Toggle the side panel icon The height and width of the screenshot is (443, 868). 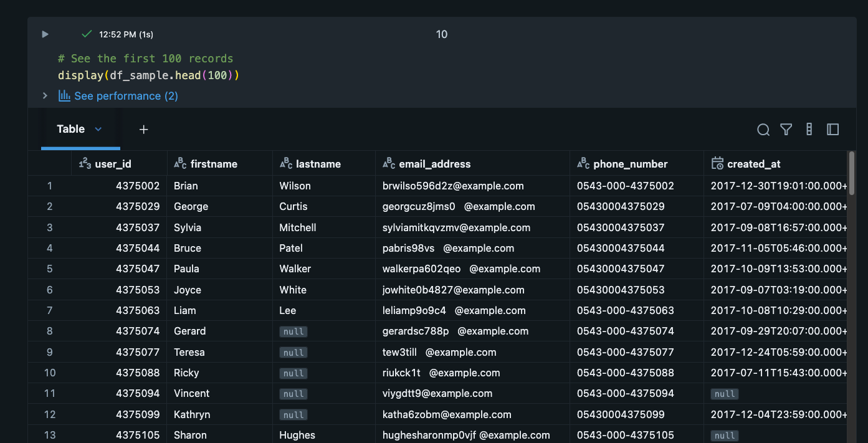tap(832, 129)
